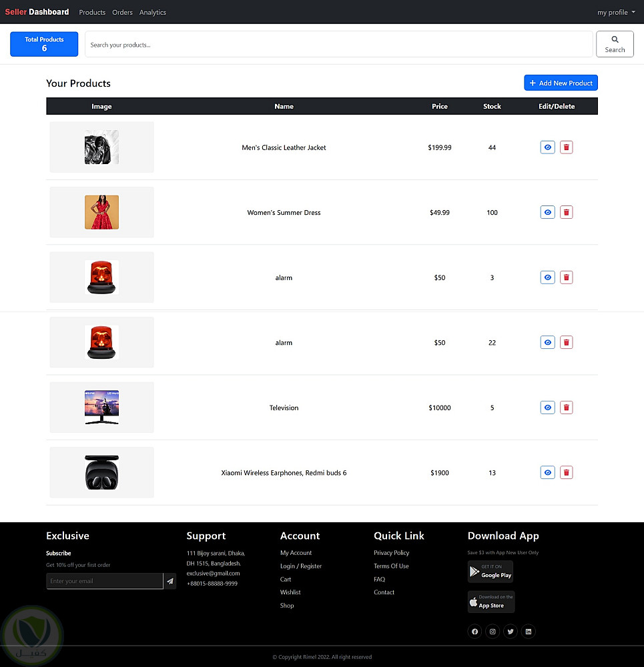Open the Facebook social icon in footer

(474, 632)
